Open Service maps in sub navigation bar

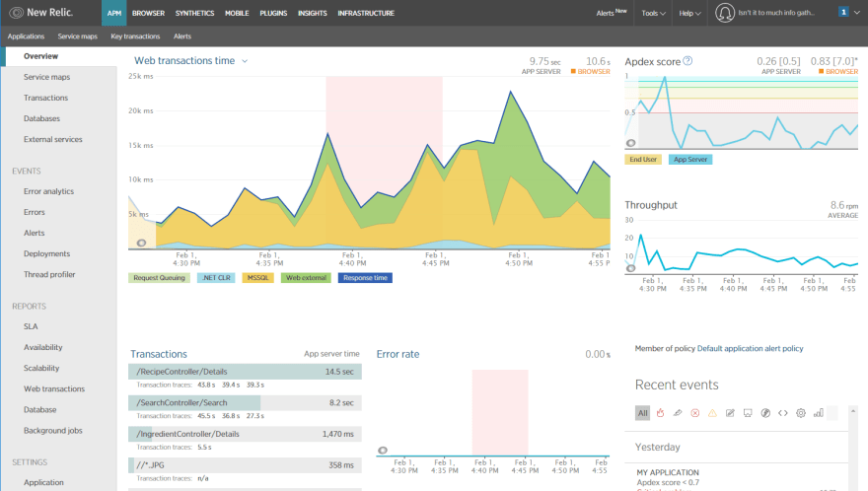click(x=78, y=36)
